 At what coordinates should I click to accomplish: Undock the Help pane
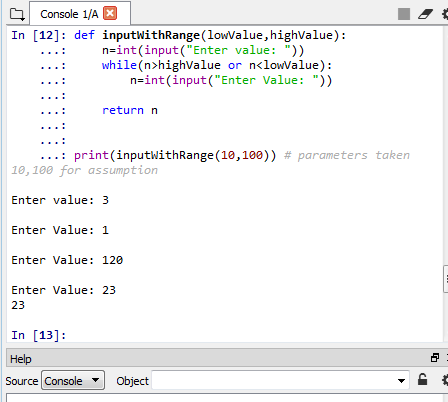click(435, 358)
